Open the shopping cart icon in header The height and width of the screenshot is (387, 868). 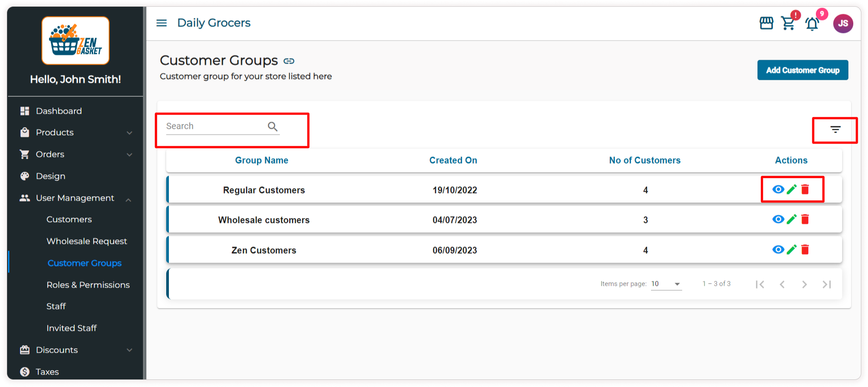[x=788, y=23]
